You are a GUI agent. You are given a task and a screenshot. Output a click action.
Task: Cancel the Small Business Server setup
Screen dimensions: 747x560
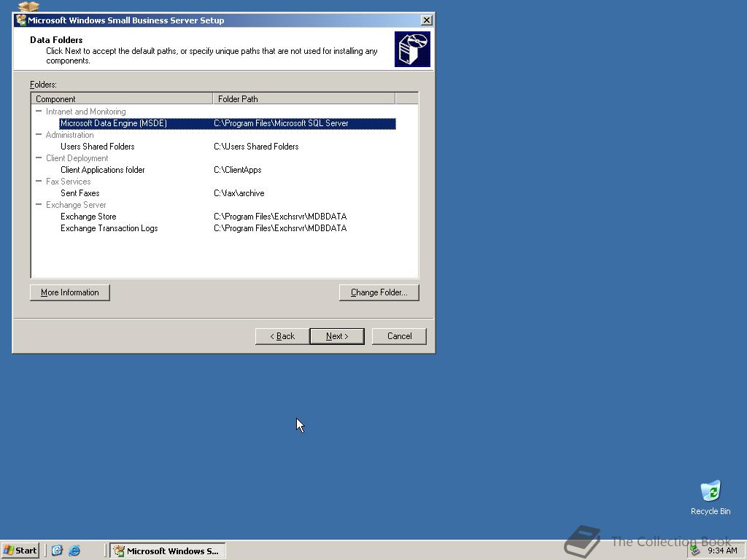coord(399,336)
